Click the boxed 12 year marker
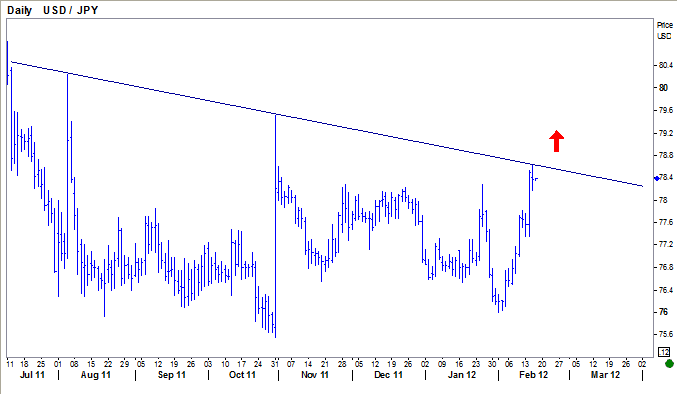The height and width of the screenshot is (396, 679). click(664, 352)
